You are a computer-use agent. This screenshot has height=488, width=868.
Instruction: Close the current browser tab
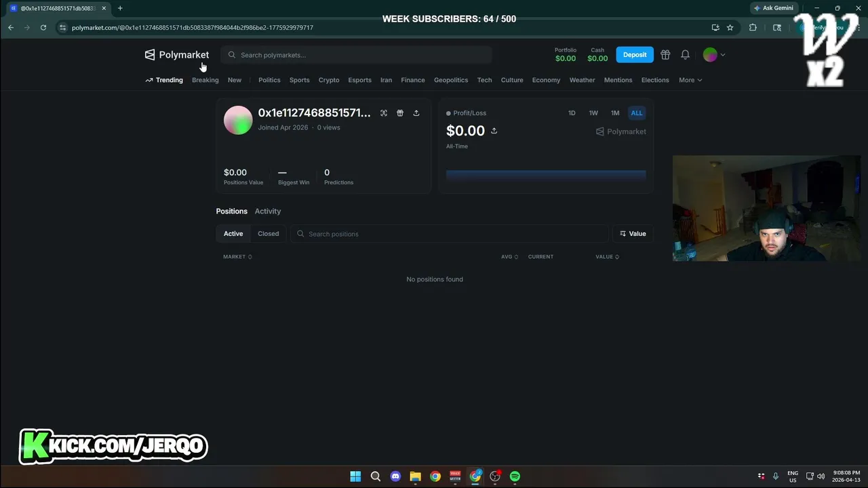(104, 8)
